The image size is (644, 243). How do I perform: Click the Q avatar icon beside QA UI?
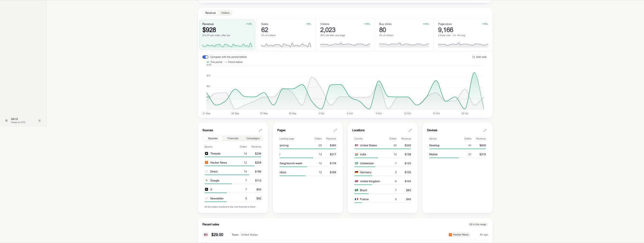pos(6,121)
